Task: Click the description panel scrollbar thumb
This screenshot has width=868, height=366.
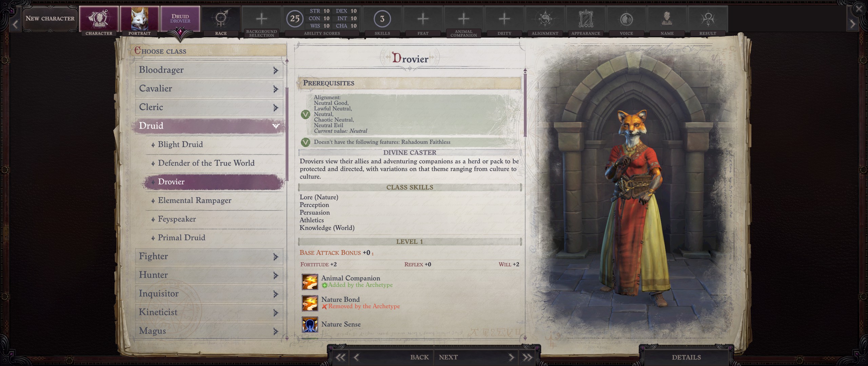Action: point(525,105)
